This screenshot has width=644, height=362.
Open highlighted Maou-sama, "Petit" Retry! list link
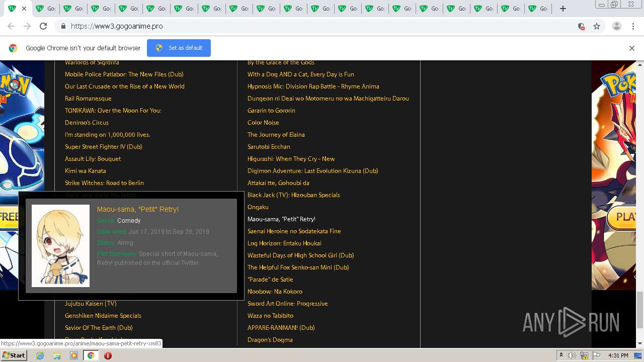281,219
